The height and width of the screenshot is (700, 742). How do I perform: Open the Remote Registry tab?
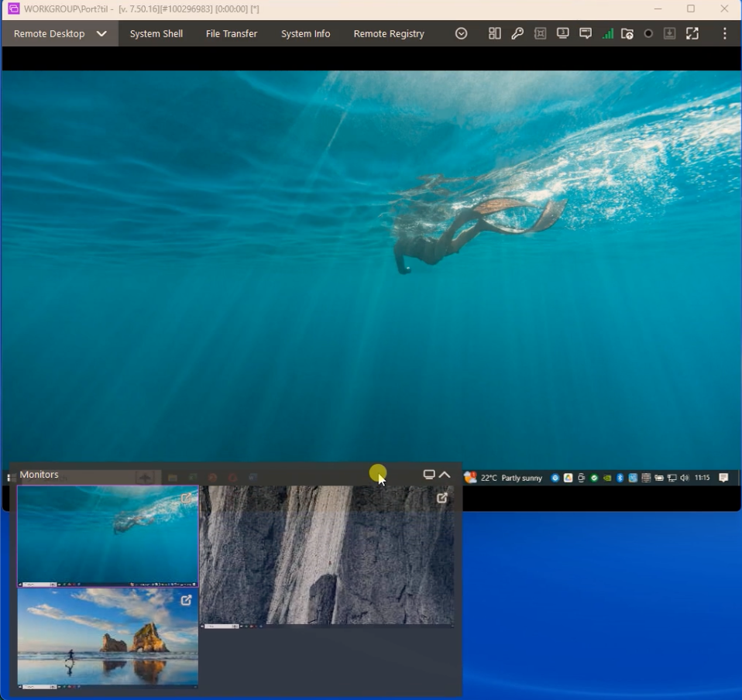[389, 34]
